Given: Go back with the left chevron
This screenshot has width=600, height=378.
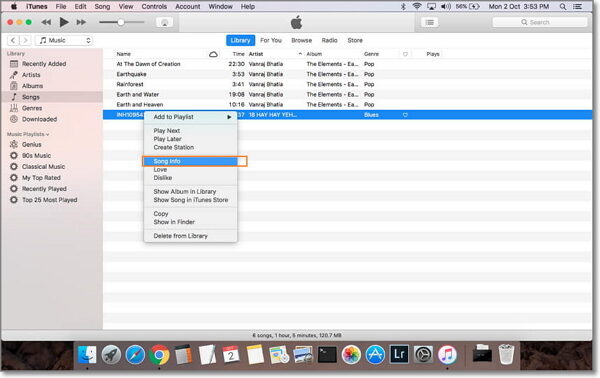Looking at the screenshot, I should click(x=13, y=40).
